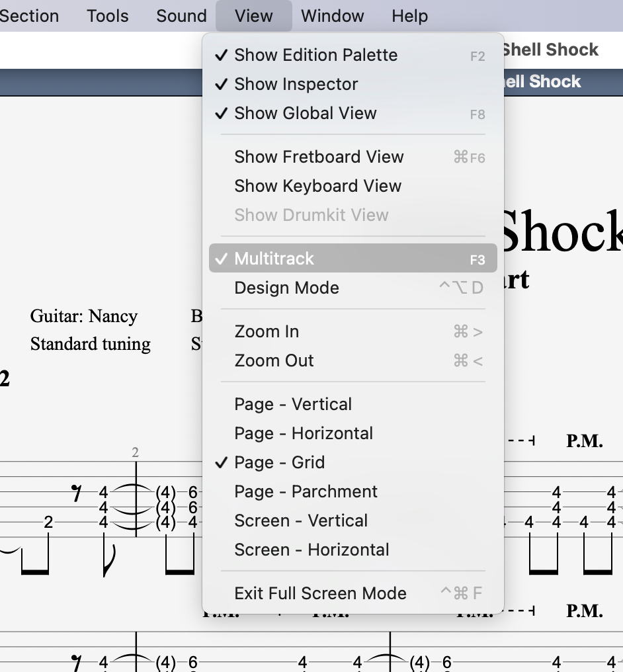
Task: Open the Help menu
Action: 409,16
